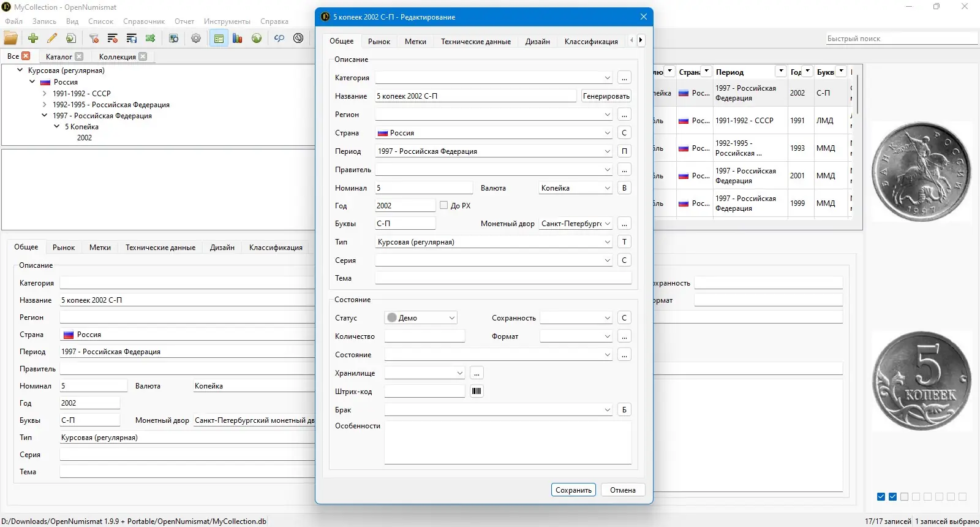This screenshot has width=980, height=527.
Task: Click the obverse coin image dated 1997
Action: [922, 171]
